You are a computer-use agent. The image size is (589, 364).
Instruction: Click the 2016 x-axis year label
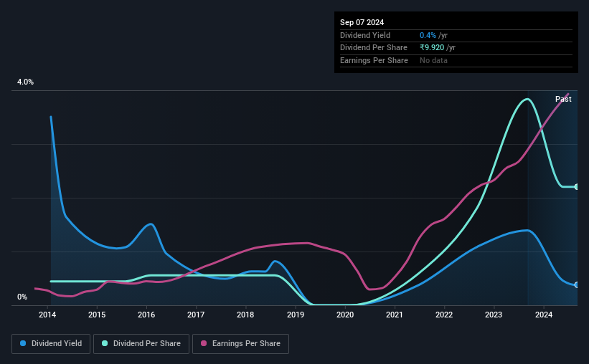point(146,315)
